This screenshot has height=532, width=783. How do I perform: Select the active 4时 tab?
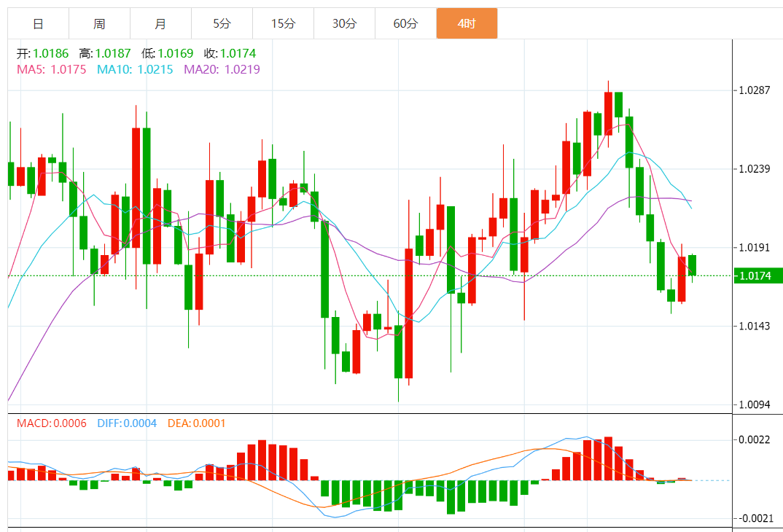(x=467, y=23)
